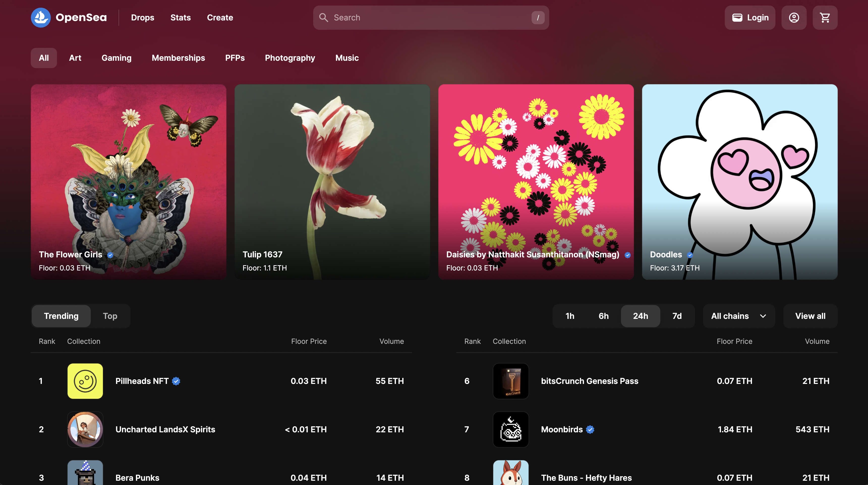The height and width of the screenshot is (485, 868).
Task: Select the 7d time range
Action: (x=677, y=316)
